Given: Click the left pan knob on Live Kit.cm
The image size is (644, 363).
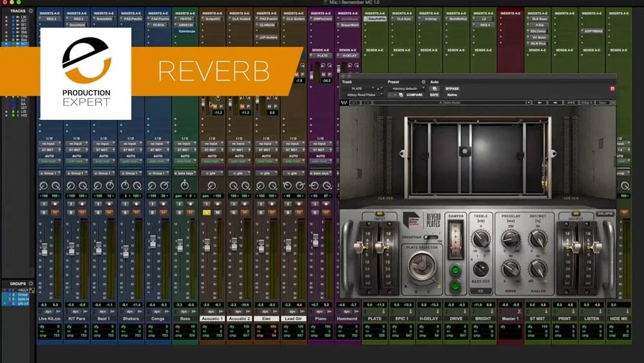Looking at the screenshot, I should [x=44, y=186].
